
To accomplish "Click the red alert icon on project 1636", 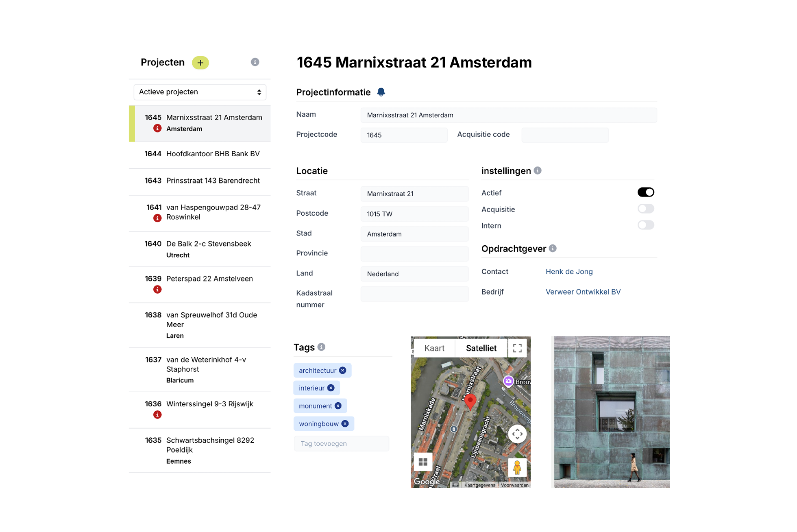I will pos(157,414).
